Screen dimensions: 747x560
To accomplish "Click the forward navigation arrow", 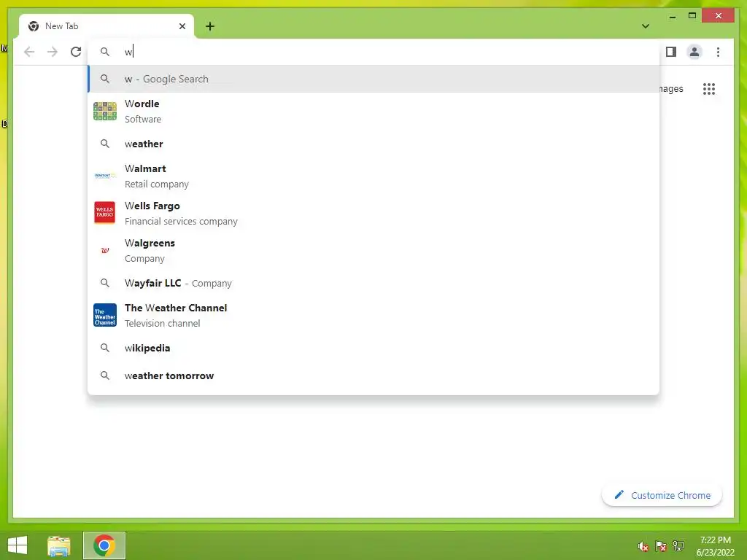I will click(x=53, y=52).
